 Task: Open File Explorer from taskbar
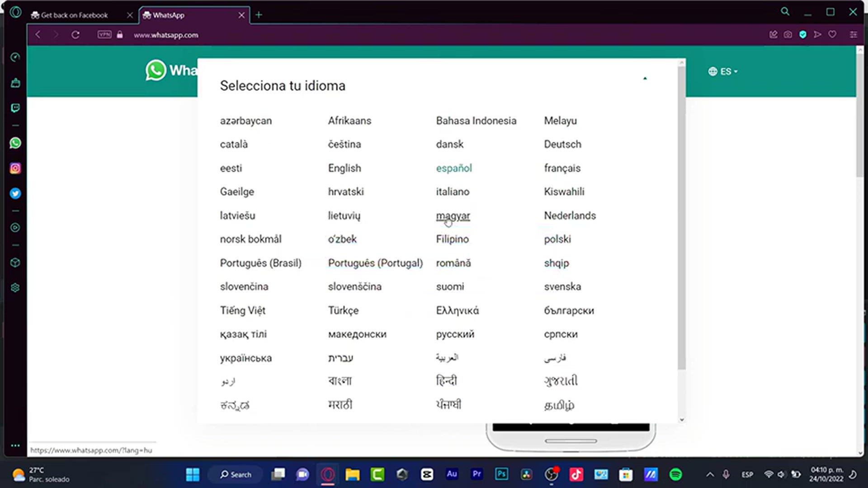point(353,474)
